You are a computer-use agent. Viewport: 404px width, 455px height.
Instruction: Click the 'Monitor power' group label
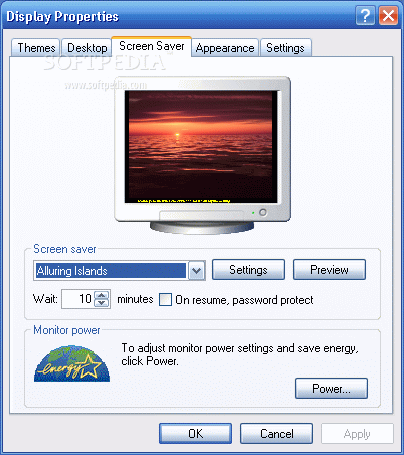tap(67, 330)
